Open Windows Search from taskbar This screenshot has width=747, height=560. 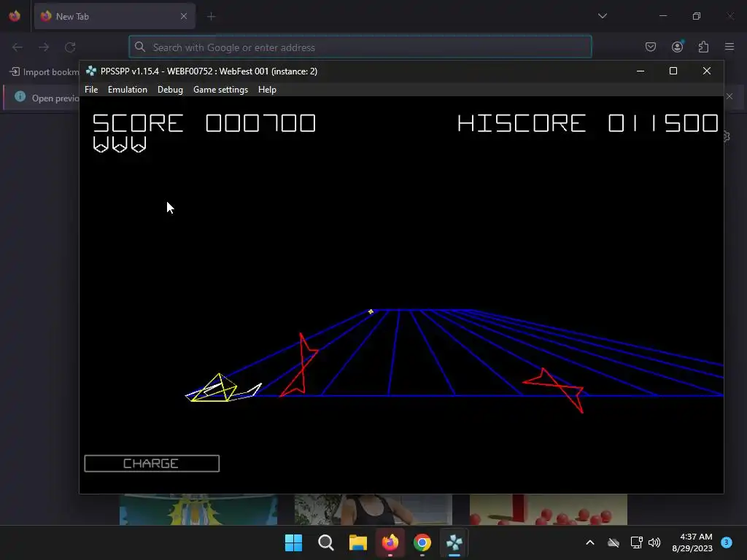[326, 542]
